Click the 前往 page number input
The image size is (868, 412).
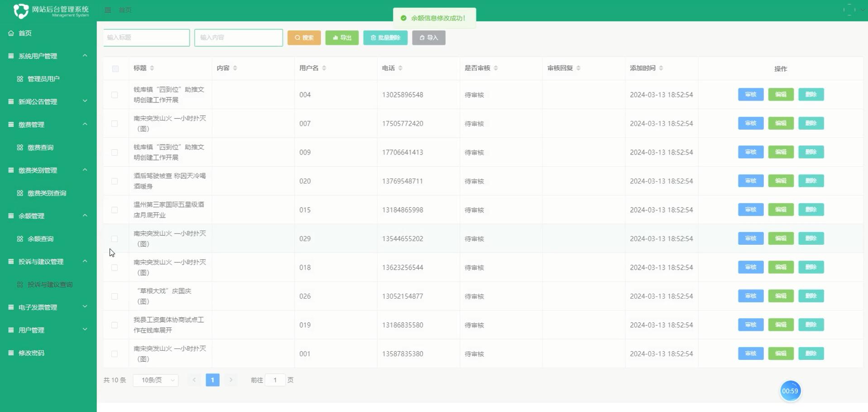[275, 380]
